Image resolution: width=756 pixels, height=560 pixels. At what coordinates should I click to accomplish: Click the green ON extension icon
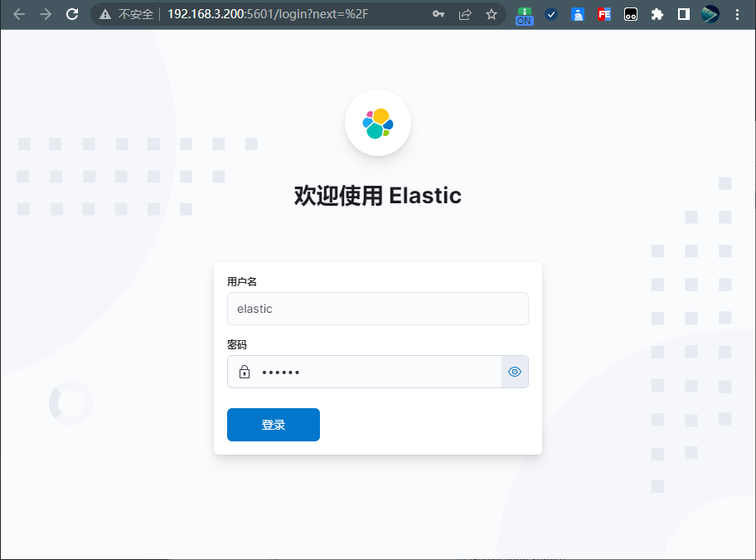click(525, 14)
